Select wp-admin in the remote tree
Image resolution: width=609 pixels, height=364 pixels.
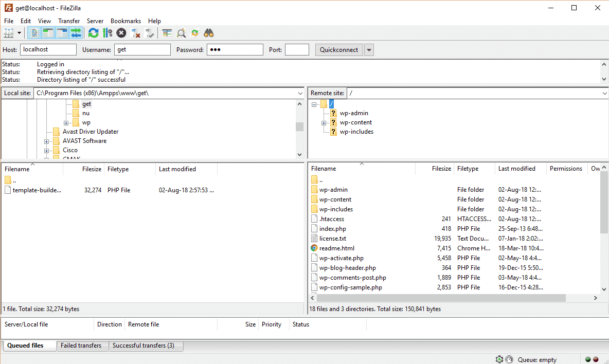coord(354,113)
